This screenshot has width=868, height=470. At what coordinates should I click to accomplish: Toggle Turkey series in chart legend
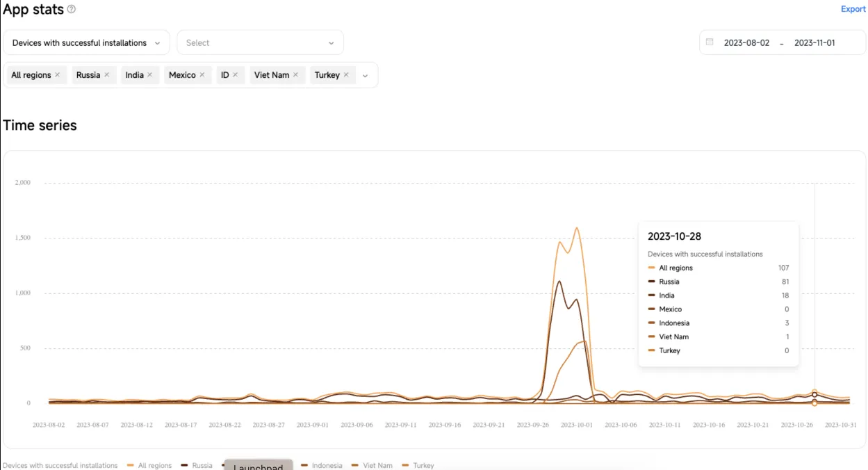pos(418,465)
